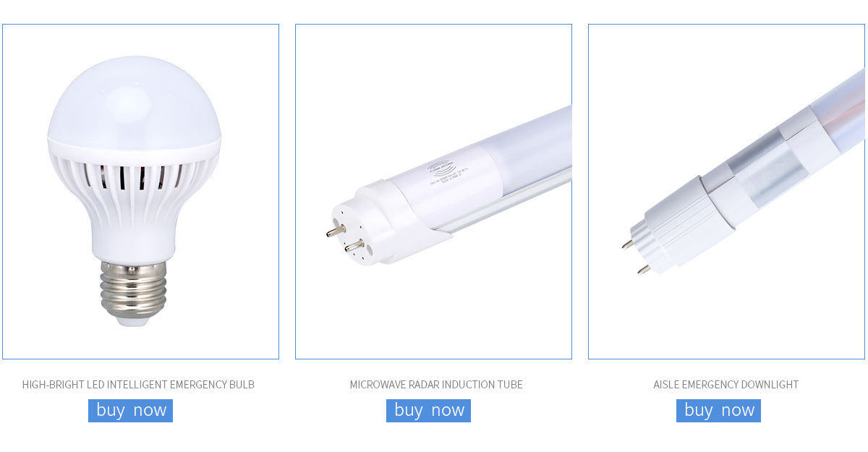Select the aisle downlight product image

point(726,192)
